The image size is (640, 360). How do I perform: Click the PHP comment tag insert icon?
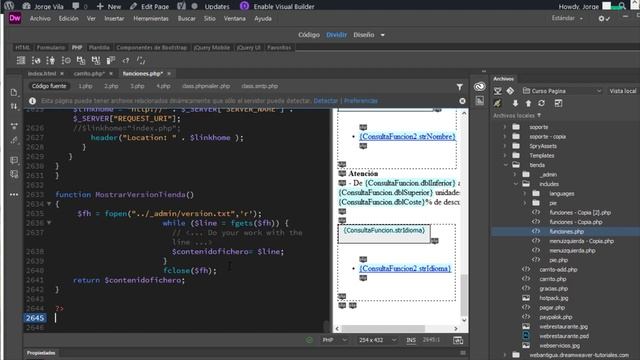tap(141, 60)
